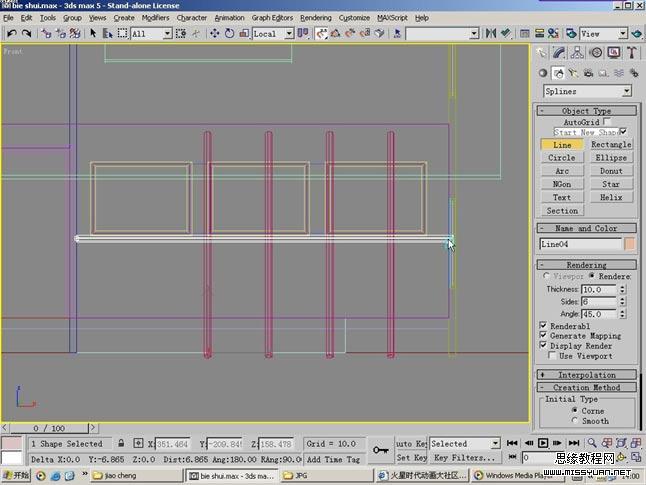Open the Create command panel tab
646x485 pixels.
pos(541,53)
